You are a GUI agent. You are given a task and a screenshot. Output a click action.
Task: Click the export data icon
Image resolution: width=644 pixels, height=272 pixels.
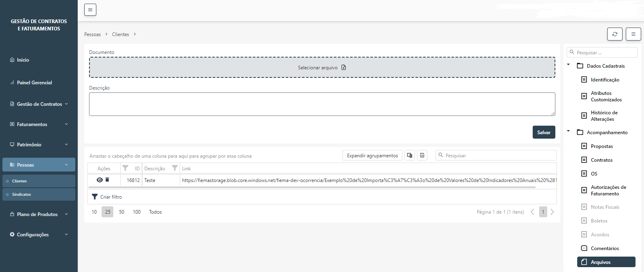pyautogui.click(x=422, y=156)
